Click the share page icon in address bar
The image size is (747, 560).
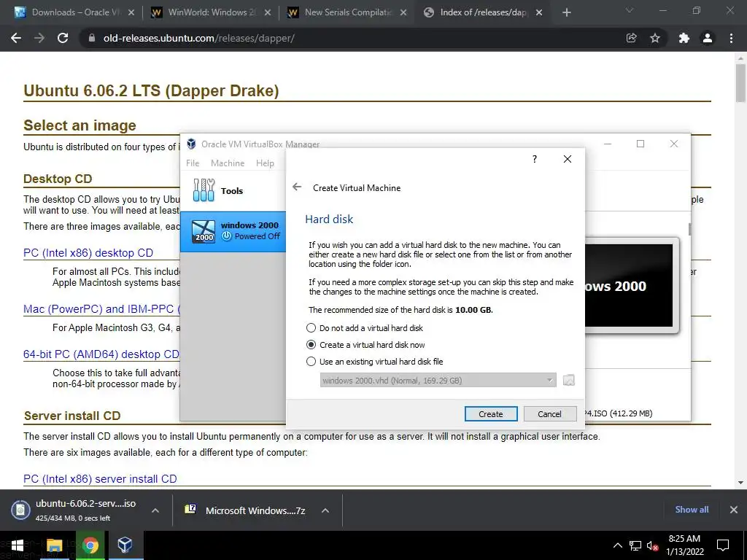(x=631, y=38)
